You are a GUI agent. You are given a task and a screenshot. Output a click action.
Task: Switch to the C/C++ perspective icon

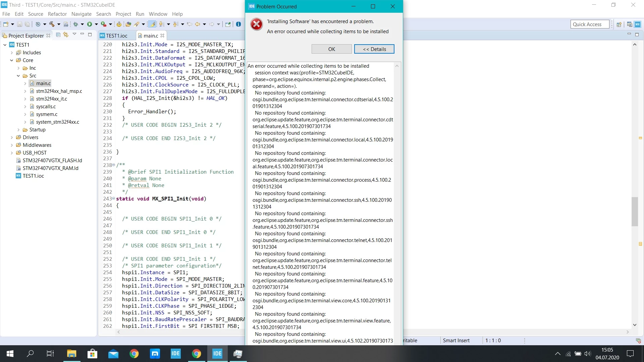tap(630, 24)
